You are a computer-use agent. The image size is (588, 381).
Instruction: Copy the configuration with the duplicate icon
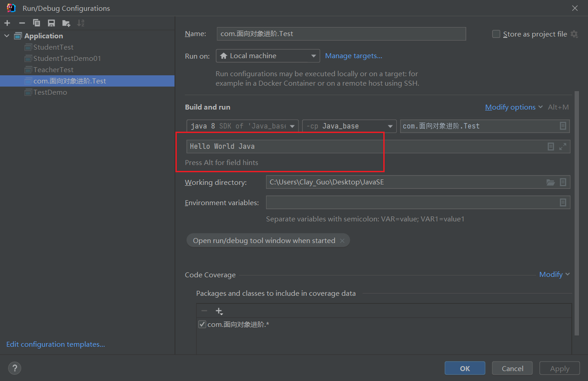pos(37,23)
